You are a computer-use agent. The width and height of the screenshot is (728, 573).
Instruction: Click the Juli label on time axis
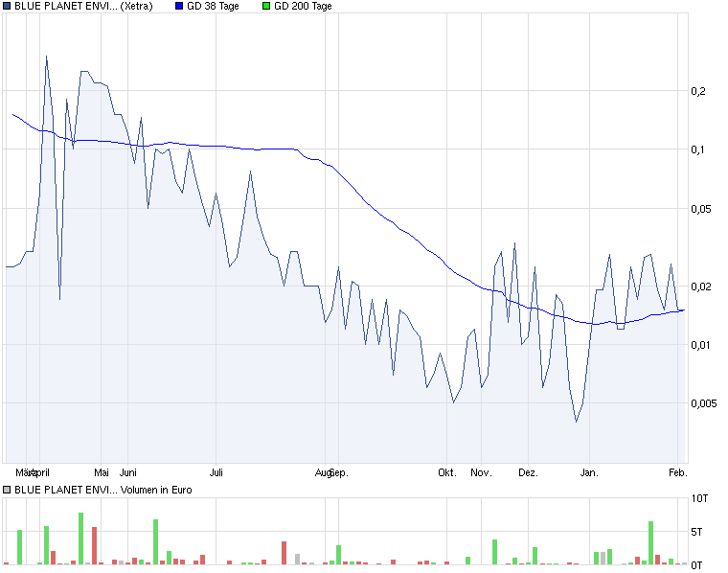tap(217, 472)
